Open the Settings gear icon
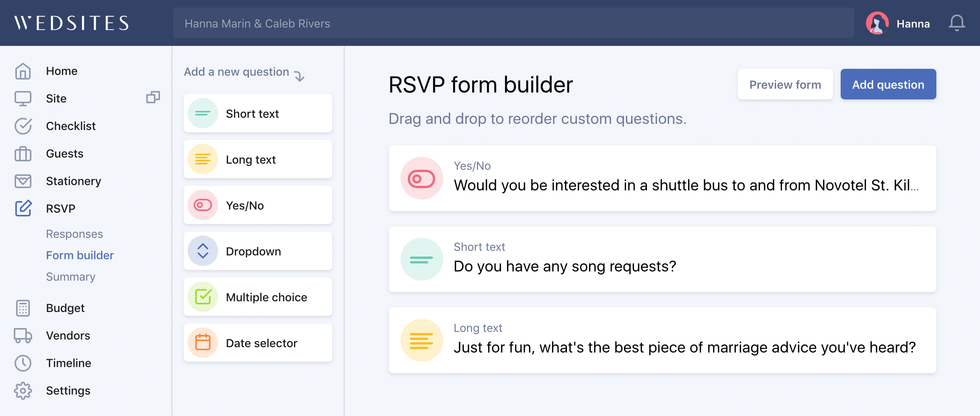Viewport: 980px width, 416px height. [23, 391]
